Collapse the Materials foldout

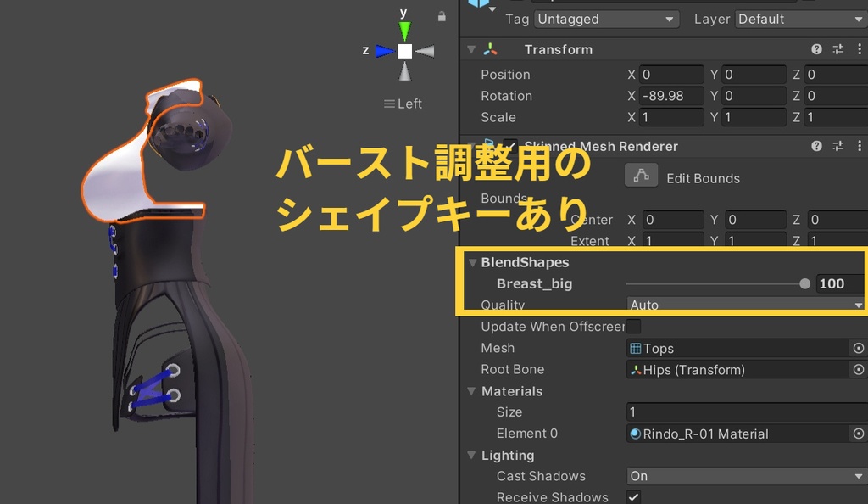pyautogui.click(x=471, y=391)
